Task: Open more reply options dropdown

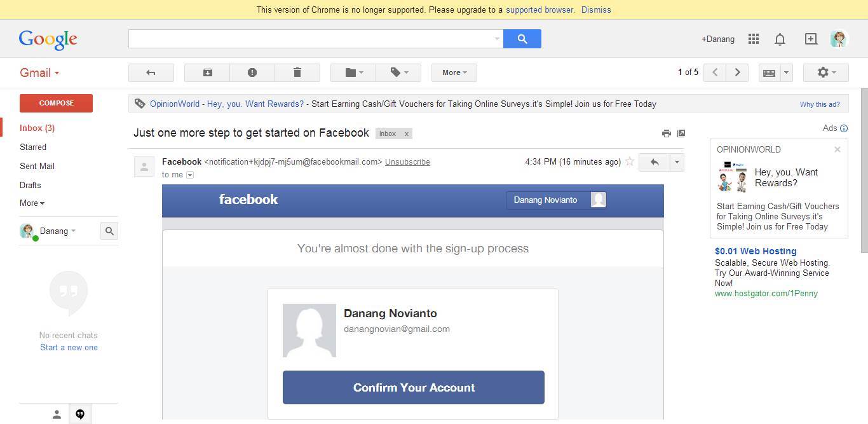Action: point(677,162)
